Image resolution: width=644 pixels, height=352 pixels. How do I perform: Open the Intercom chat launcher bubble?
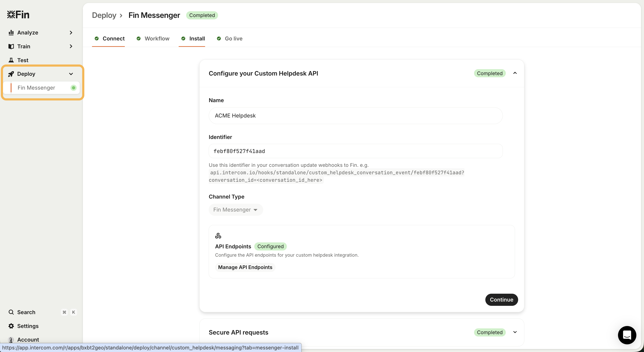point(627,335)
